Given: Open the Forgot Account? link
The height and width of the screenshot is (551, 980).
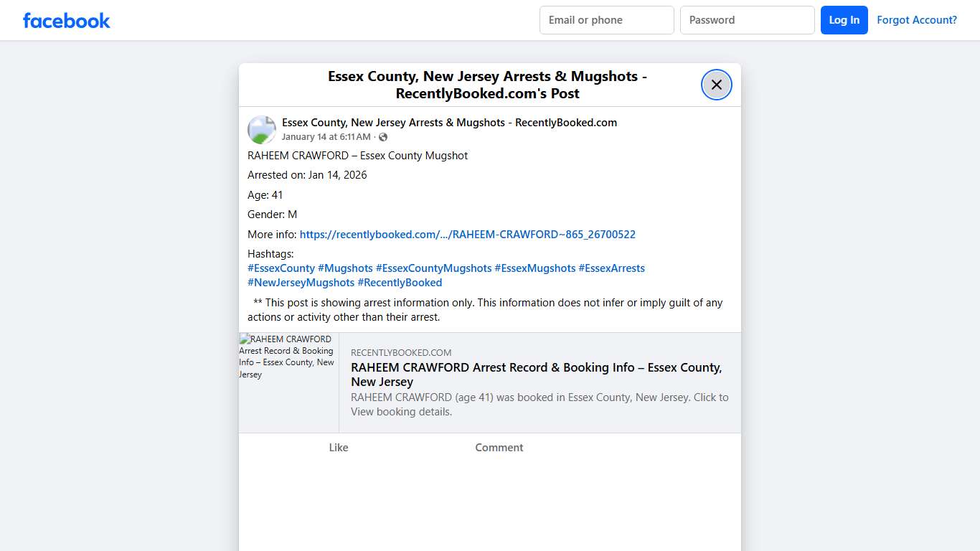Looking at the screenshot, I should click(x=916, y=20).
